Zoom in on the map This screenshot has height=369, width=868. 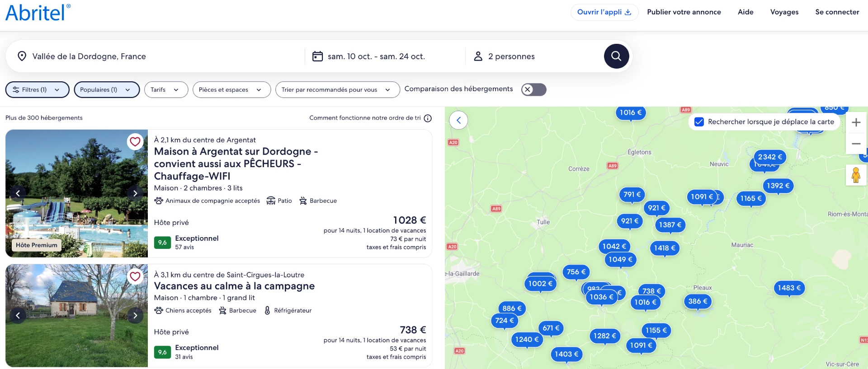point(856,122)
